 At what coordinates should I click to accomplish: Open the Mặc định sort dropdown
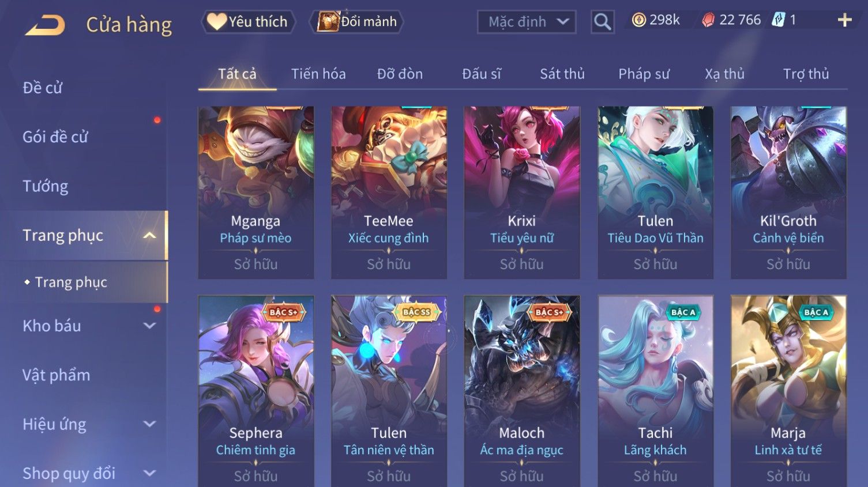coord(527,22)
